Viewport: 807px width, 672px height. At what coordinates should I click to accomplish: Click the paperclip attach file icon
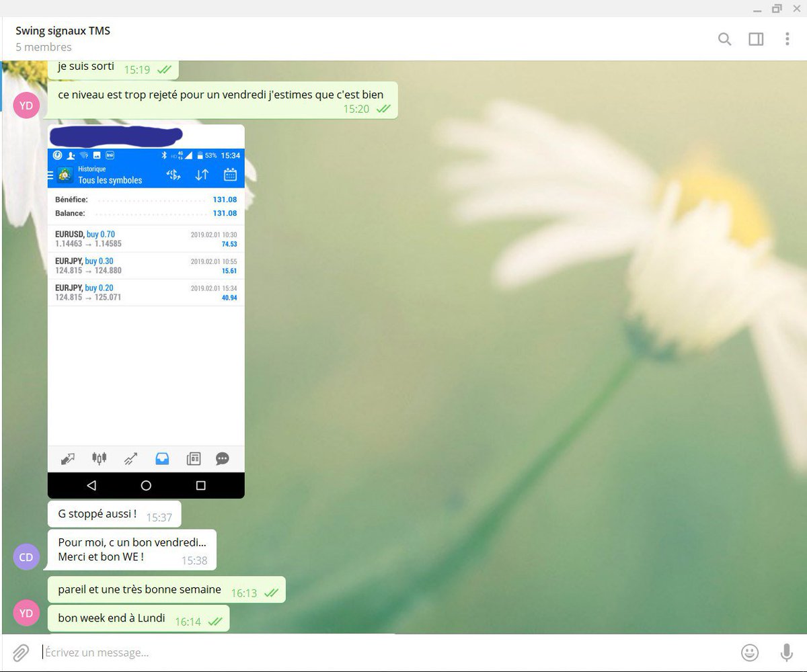click(x=21, y=653)
